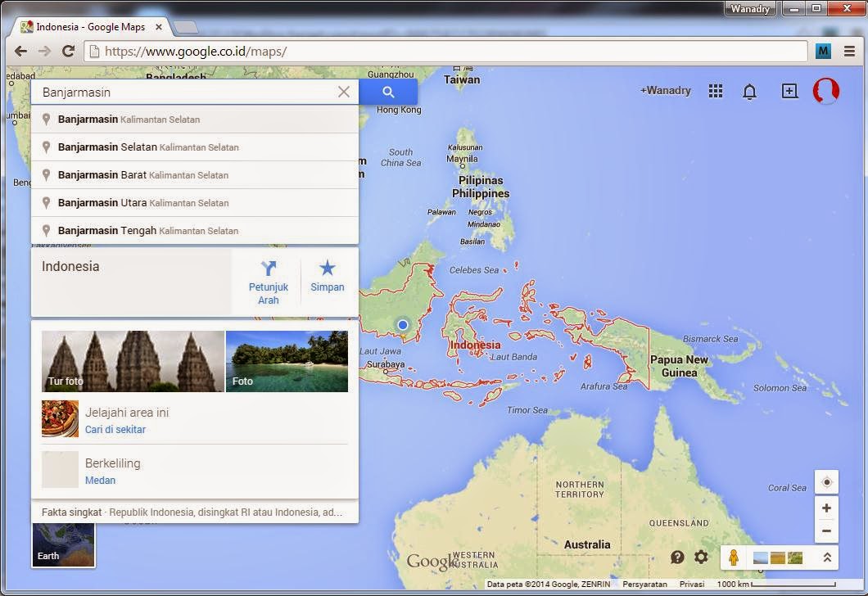This screenshot has height=596, width=868.
Task: Select the Pegman Street View icon
Action: click(x=735, y=557)
